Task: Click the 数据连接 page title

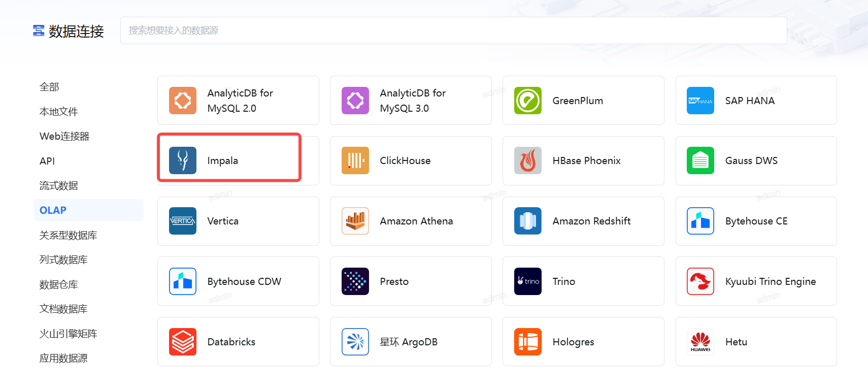Action: [76, 31]
